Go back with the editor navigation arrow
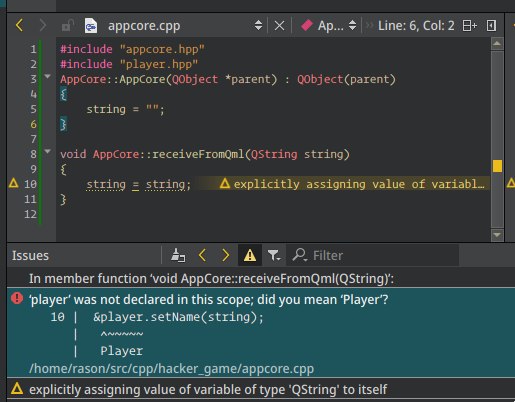This screenshot has width=515, height=402. click(x=19, y=25)
